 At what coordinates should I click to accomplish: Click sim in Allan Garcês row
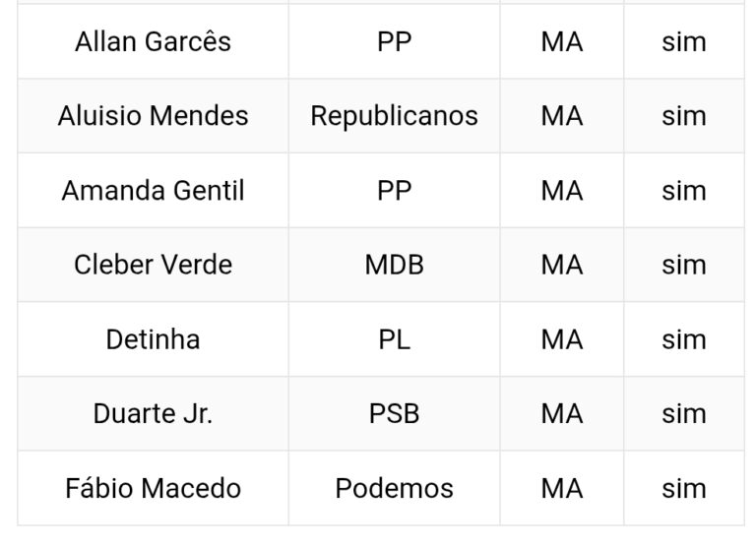tap(683, 42)
